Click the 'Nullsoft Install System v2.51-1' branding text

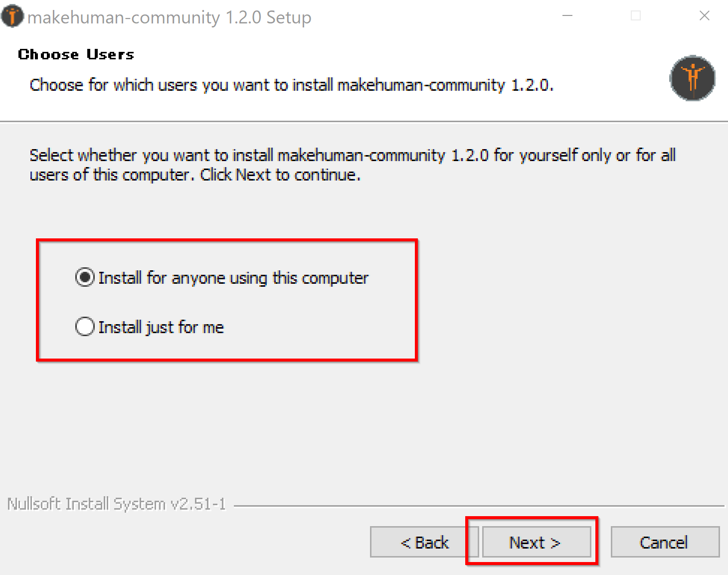click(117, 504)
